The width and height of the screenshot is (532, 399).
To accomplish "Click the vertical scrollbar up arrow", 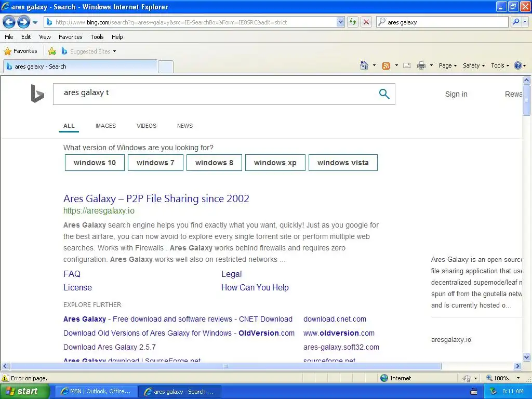I will 526,81.
